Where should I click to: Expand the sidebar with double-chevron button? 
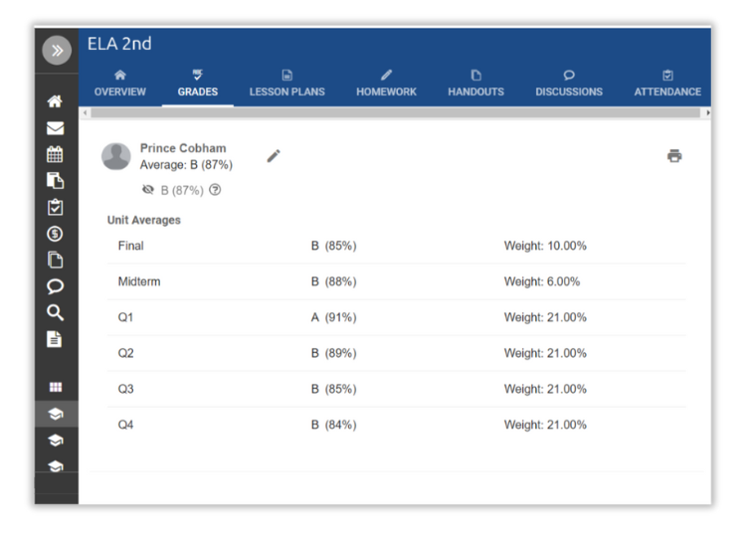[57, 51]
